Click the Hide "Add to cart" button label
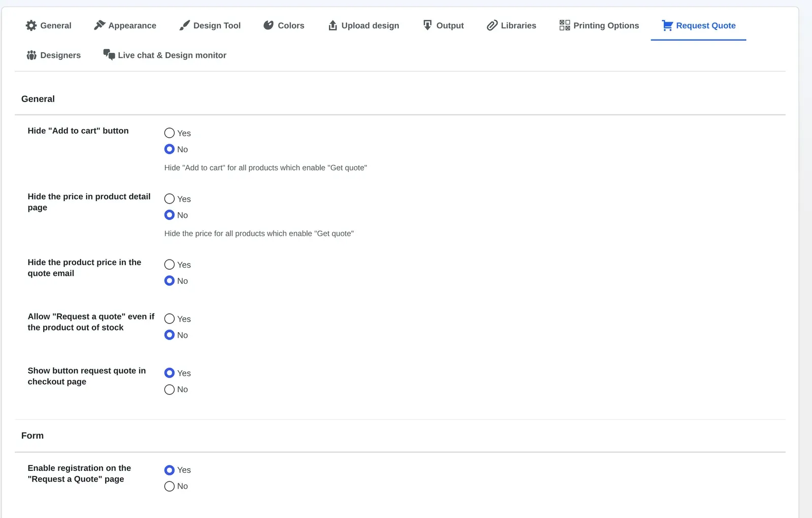812x518 pixels. 78,131
